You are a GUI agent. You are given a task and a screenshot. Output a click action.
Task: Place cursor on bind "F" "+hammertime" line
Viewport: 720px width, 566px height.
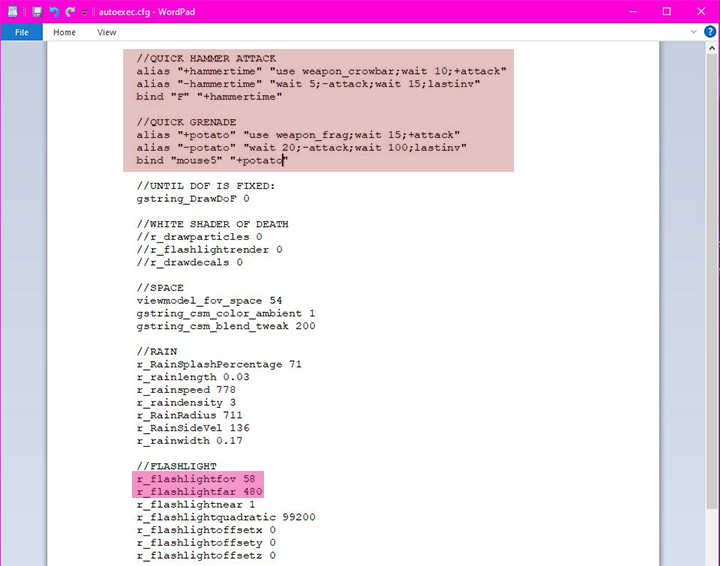click(209, 96)
